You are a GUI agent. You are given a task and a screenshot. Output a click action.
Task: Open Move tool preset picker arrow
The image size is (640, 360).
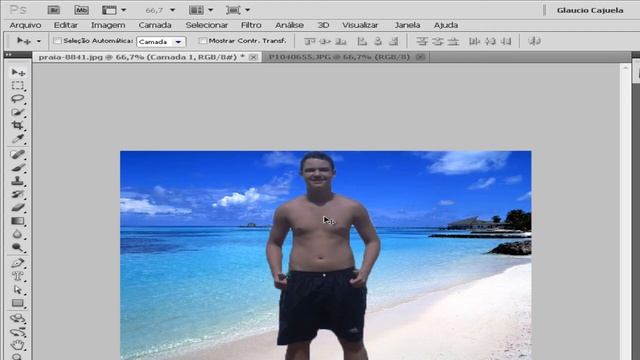[39, 41]
